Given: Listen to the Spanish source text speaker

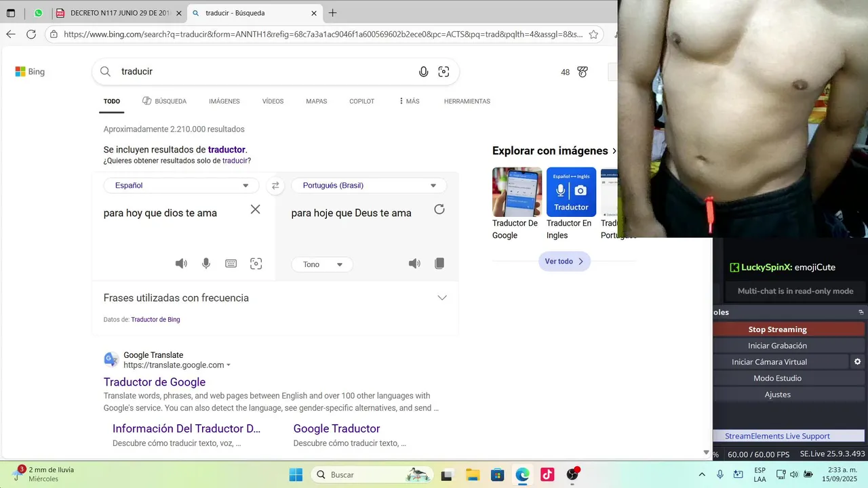Looking at the screenshot, I should click(x=181, y=264).
